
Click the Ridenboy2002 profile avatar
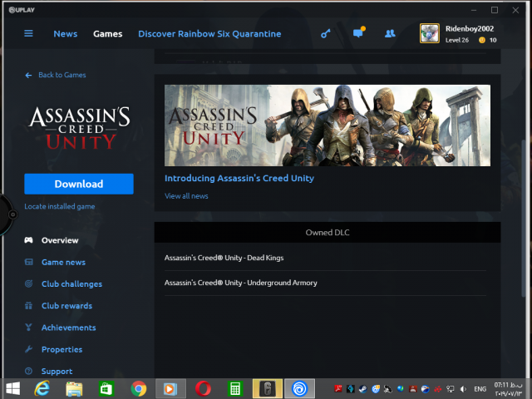pos(430,33)
